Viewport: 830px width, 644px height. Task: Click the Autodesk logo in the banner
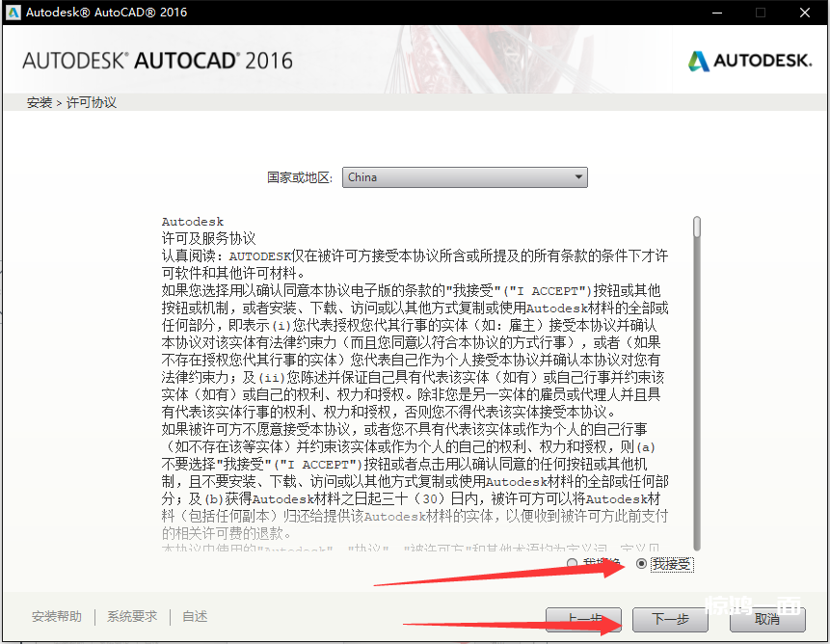click(750, 61)
